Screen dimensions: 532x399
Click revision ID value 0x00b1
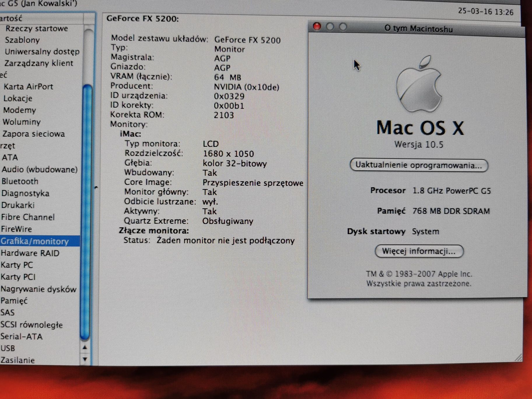pos(229,106)
